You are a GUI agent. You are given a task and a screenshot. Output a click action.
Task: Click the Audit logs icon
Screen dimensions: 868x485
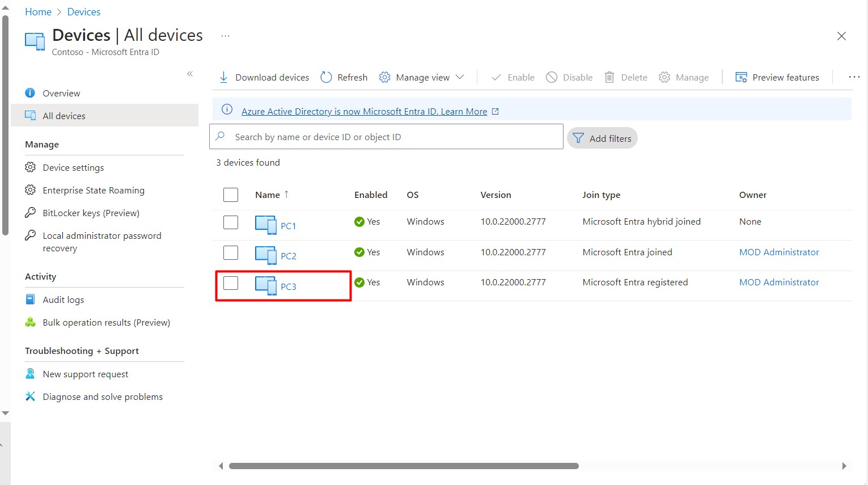click(30, 299)
